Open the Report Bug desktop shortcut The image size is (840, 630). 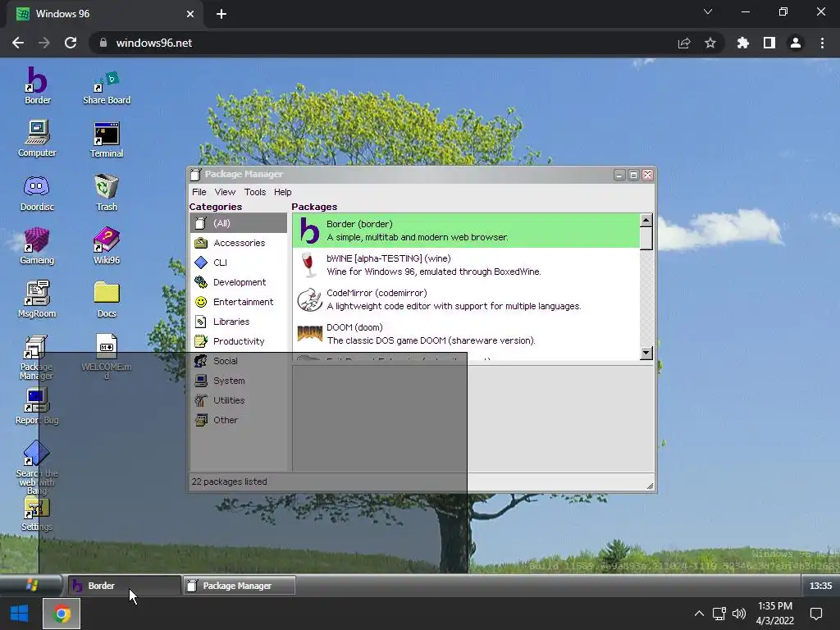point(36,406)
